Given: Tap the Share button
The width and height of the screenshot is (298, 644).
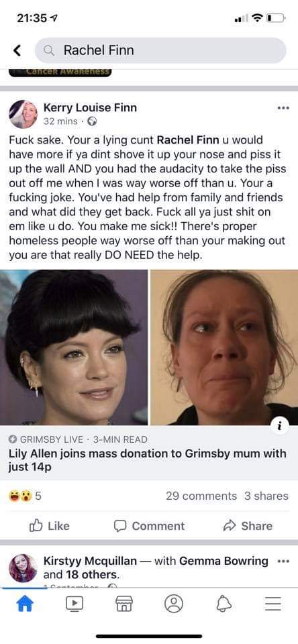Looking at the screenshot, I should point(248,526).
